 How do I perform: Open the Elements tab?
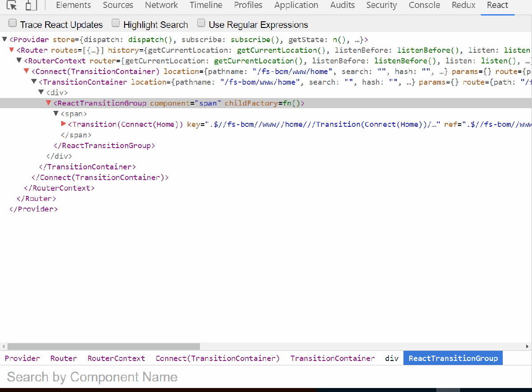pyautogui.click(x=74, y=5)
